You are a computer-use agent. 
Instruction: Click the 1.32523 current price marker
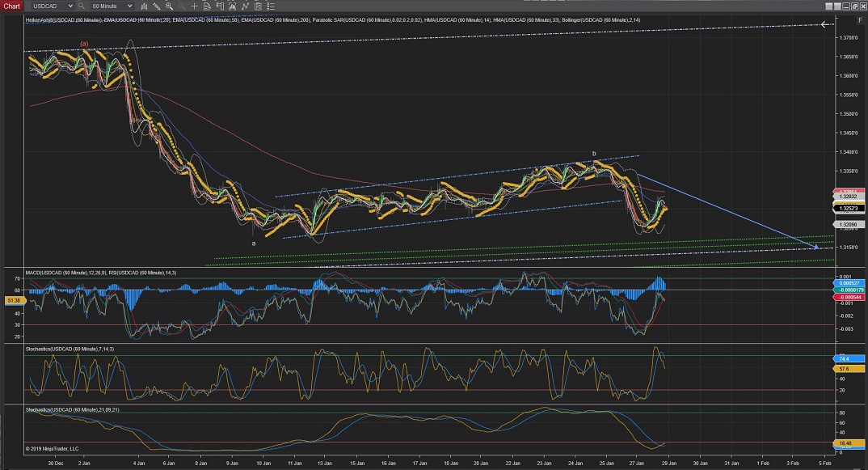pos(848,209)
